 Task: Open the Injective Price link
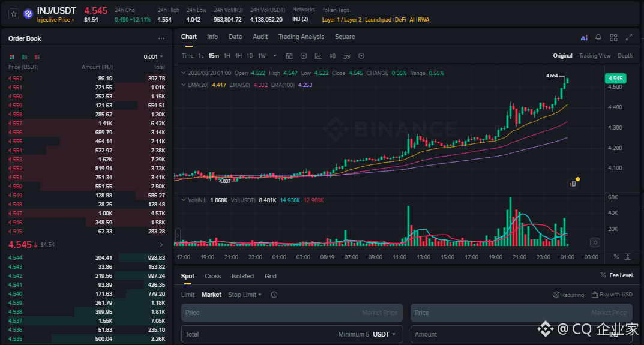[55, 20]
